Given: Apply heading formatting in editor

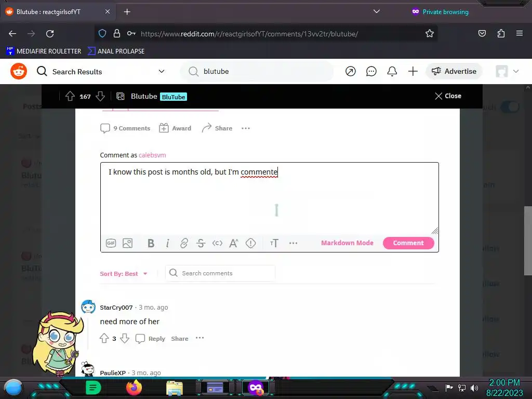Looking at the screenshot, I should pos(274,243).
